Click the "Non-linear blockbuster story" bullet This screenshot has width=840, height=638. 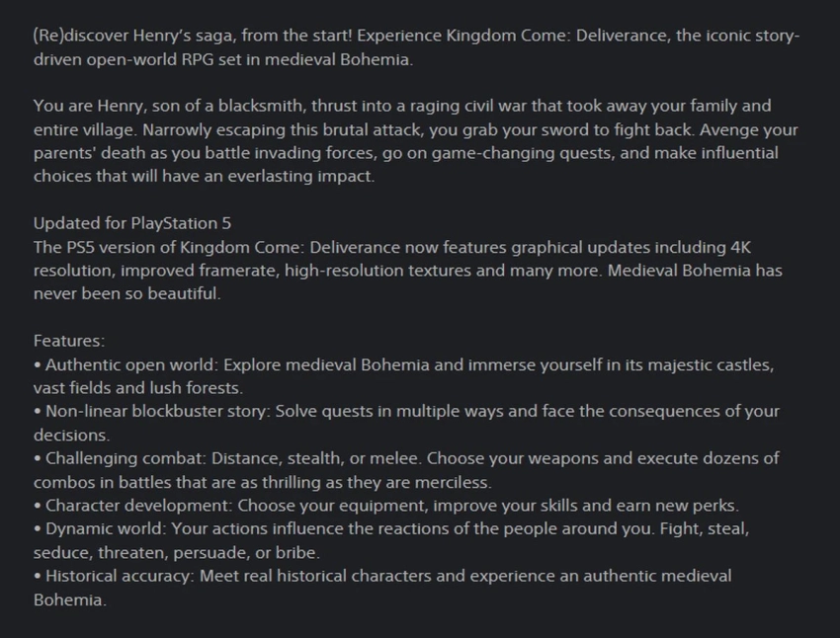pyautogui.click(x=158, y=412)
